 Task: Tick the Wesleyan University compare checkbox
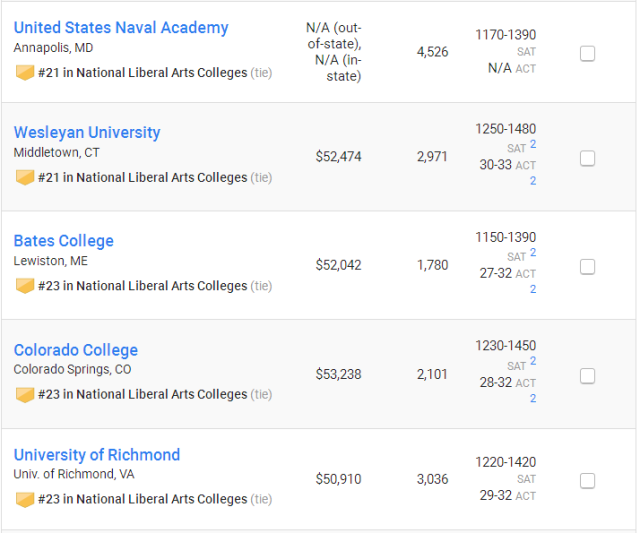pos(587,158)
